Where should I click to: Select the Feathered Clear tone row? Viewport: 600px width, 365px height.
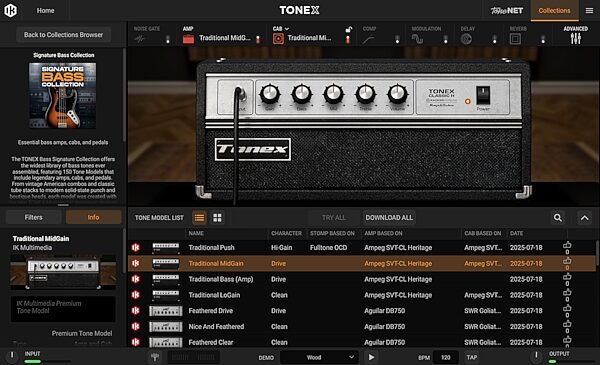click(x=362, y=342)
